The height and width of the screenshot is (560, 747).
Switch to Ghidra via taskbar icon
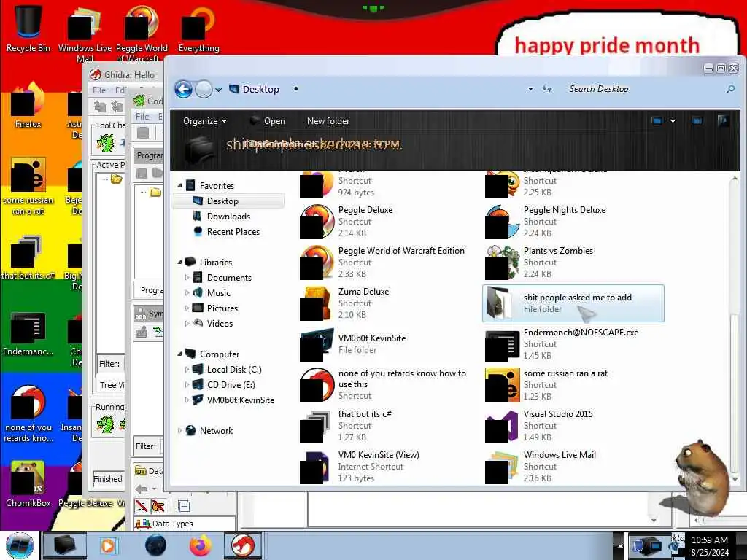(x=243, y=545)
